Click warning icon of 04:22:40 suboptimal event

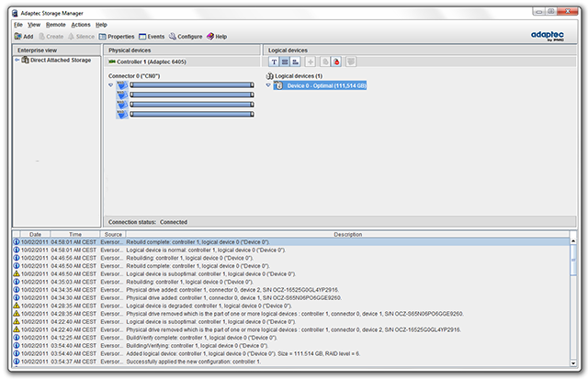tap(17, 321)
